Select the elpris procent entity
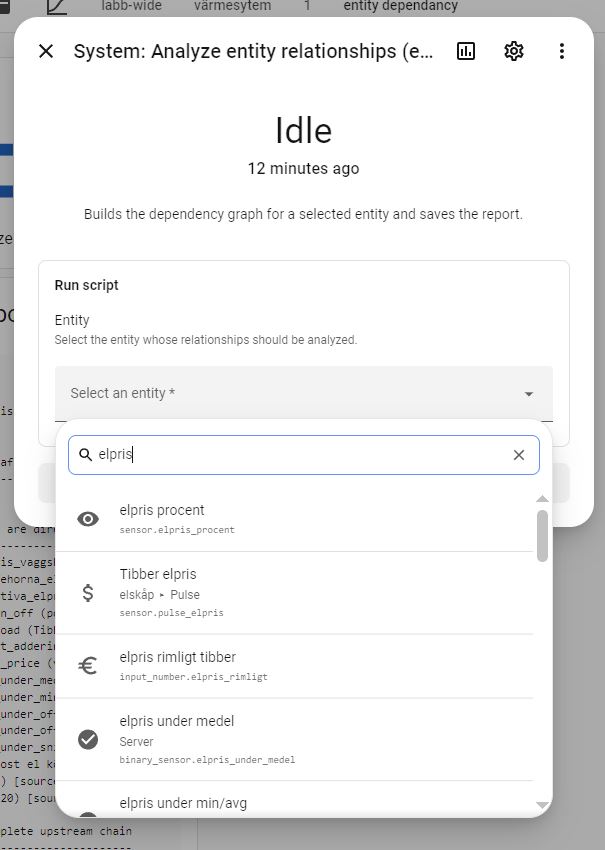Image resolution: width=605 pixels, height=850 pixels. (294, 519)
